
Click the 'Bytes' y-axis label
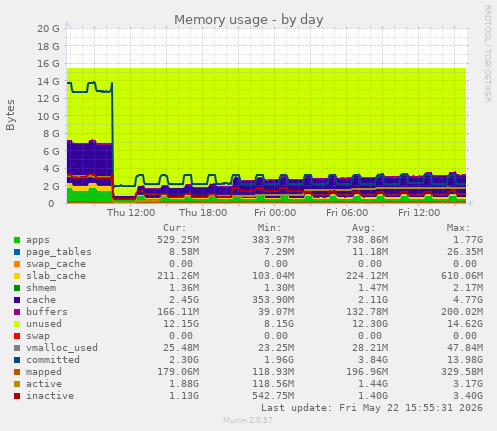10,115
